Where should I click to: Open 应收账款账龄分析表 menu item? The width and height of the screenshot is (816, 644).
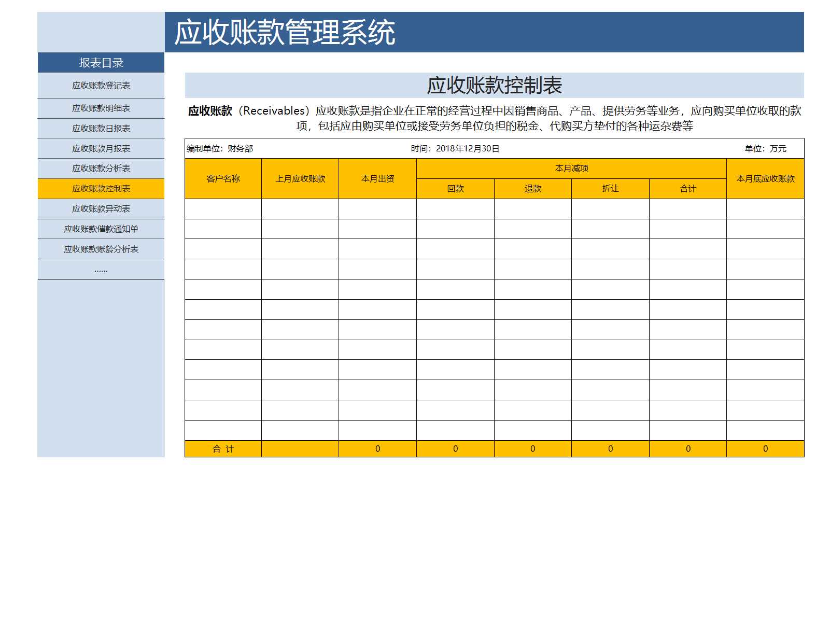101,249
